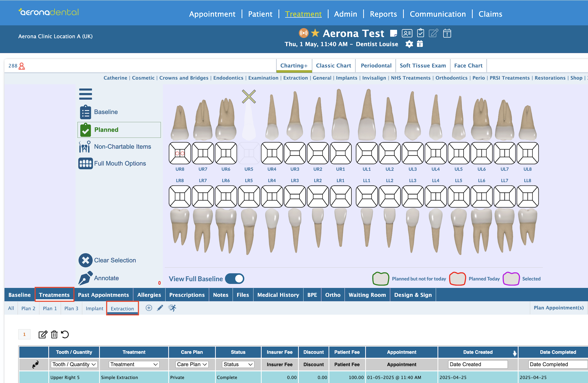This screenshot has width=588, height=383.
Task: Edit the selected treatment row icon
Action: point(43,335)
